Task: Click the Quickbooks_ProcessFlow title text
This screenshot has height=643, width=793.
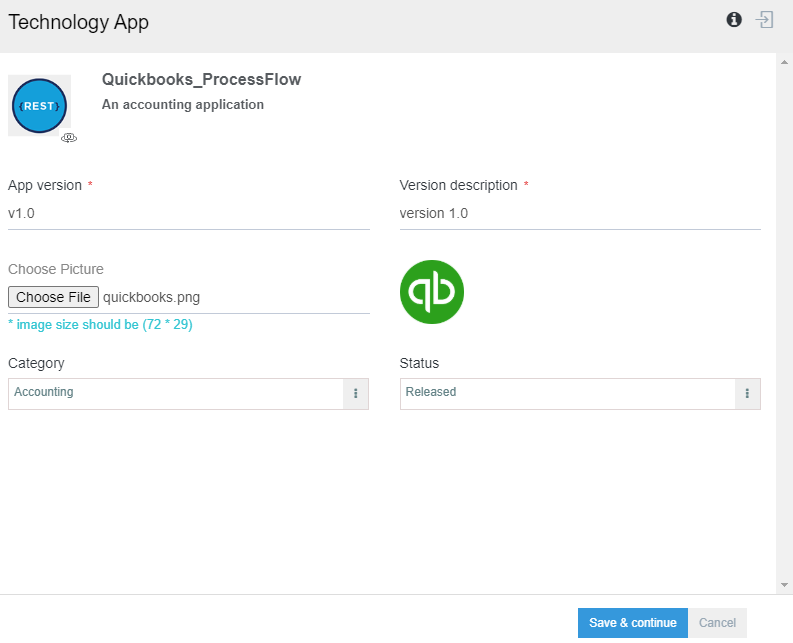Action: coord(201,79)
